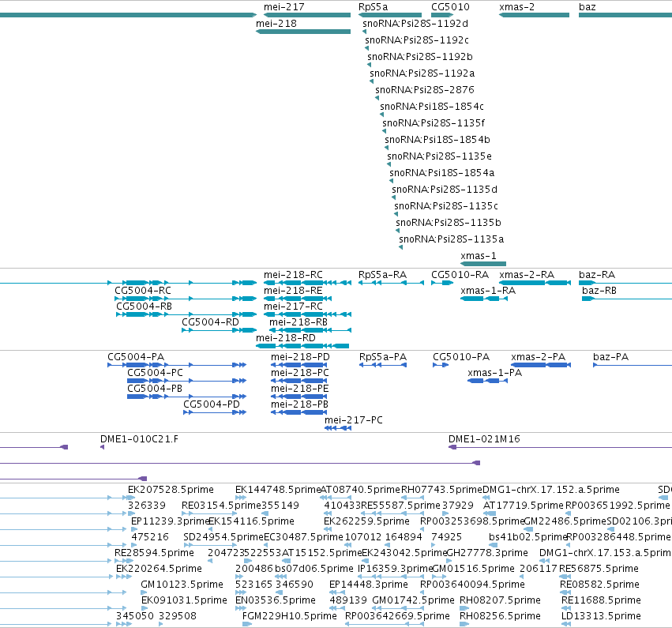The height and width of the screenshot is (628, 672).
Task: Select snoRNA:Psi28S-1135e feature
Action: tap(439, 156)
